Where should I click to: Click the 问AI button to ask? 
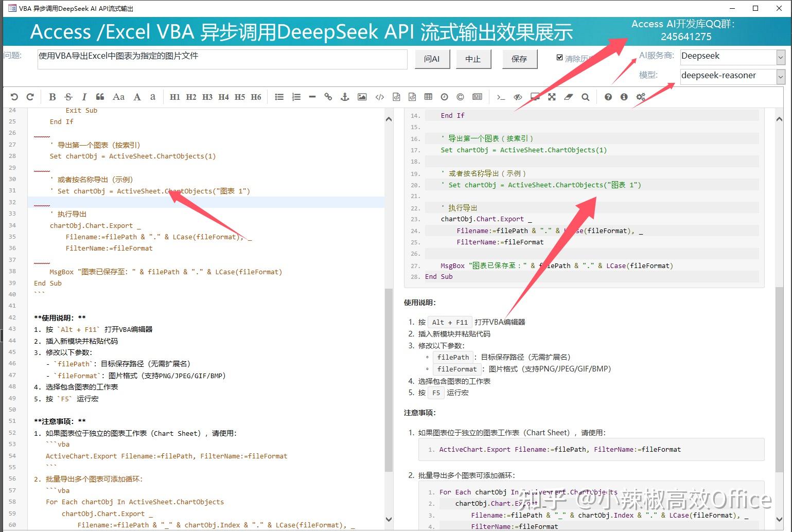click(432, 59)
